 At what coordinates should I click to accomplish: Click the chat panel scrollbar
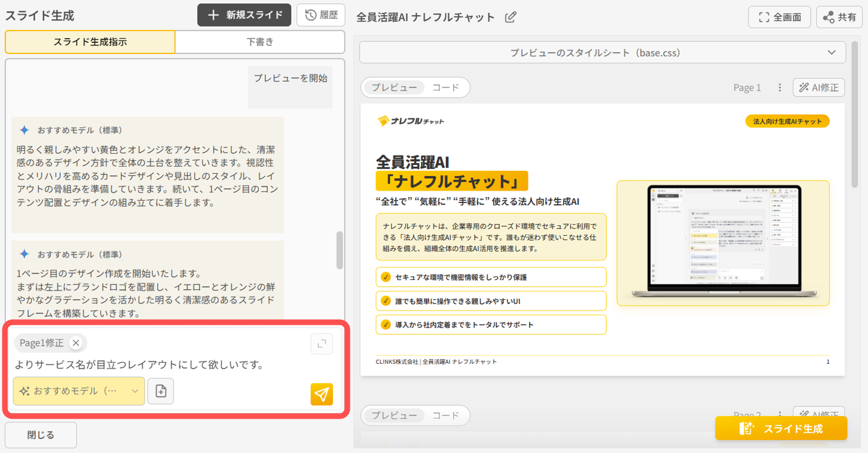coord(340,250)
